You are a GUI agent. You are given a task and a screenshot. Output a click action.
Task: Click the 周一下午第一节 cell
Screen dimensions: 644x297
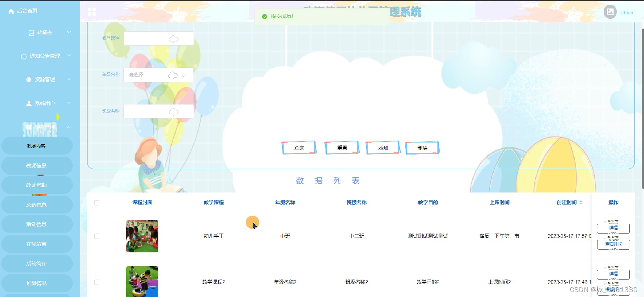pyautogui.click(x=500, y=236)
